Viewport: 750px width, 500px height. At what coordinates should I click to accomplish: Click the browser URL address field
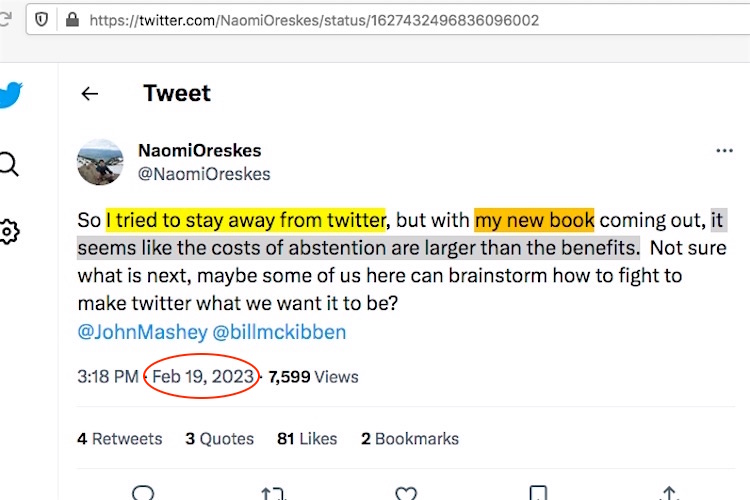(400, 20)
